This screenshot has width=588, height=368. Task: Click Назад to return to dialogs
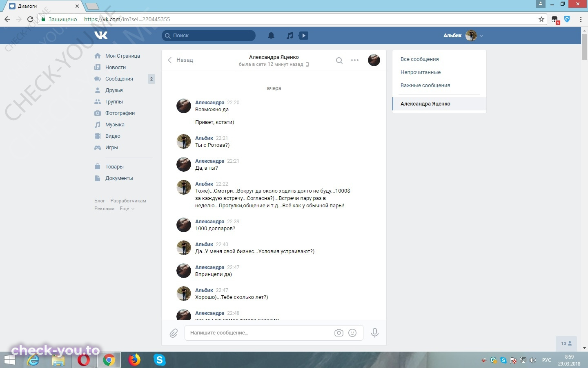tap(180, 60)
